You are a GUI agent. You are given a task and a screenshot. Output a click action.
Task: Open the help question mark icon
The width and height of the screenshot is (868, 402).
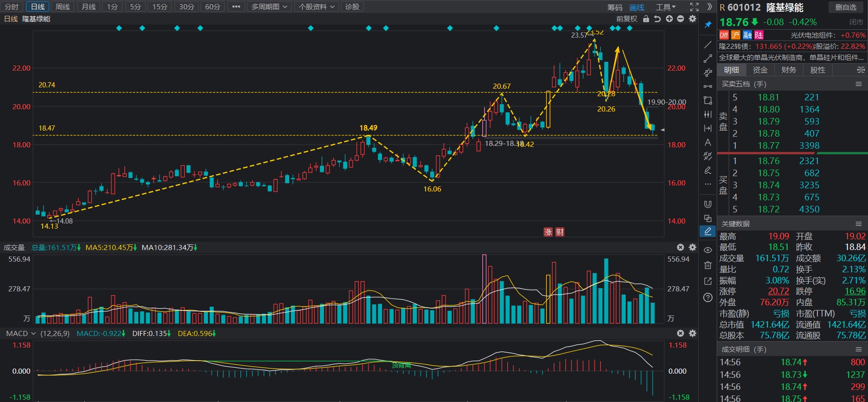point(707,297)
